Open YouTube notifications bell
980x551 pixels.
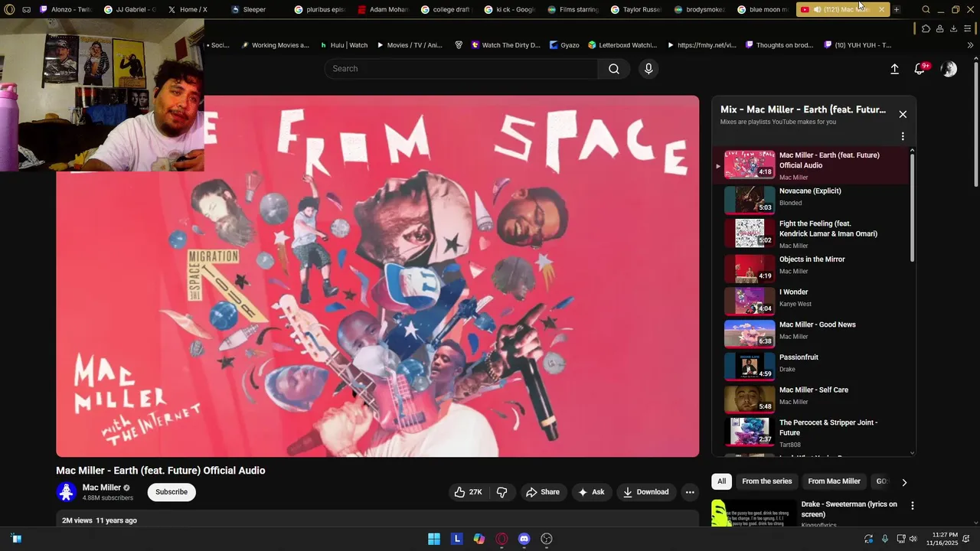click(x=920, y=69)
